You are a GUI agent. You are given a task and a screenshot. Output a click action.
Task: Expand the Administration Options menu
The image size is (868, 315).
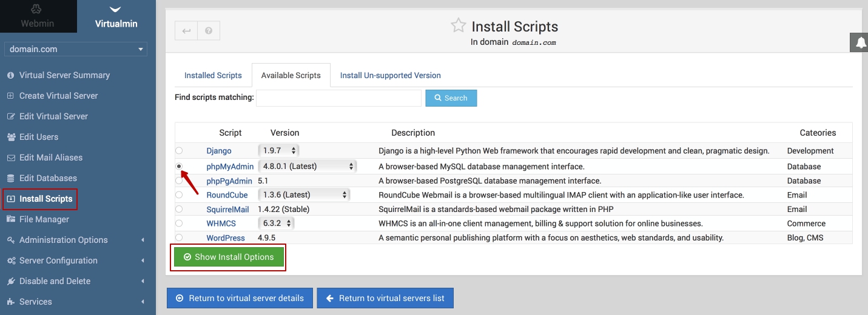[x=64, y=240]
